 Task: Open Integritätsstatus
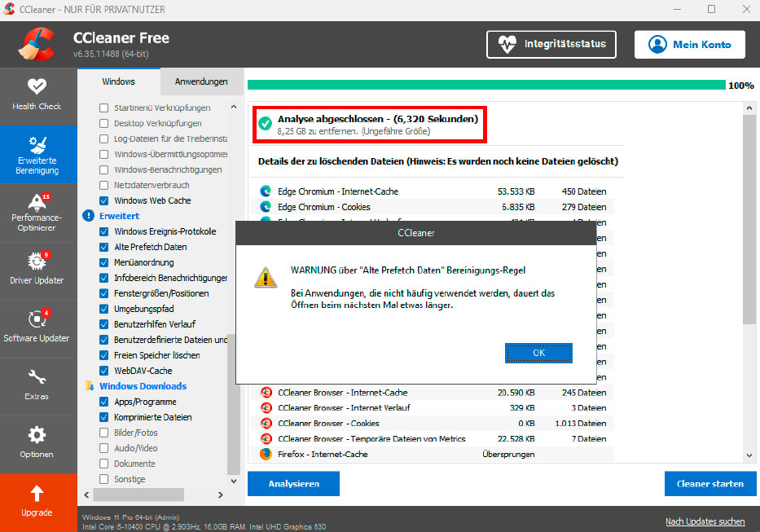tap(551, 44)
